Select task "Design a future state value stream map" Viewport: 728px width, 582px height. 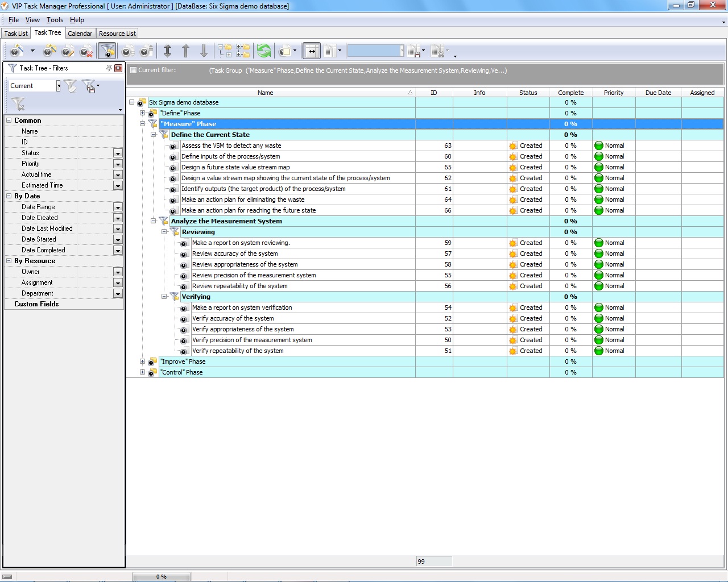(235, 168)
